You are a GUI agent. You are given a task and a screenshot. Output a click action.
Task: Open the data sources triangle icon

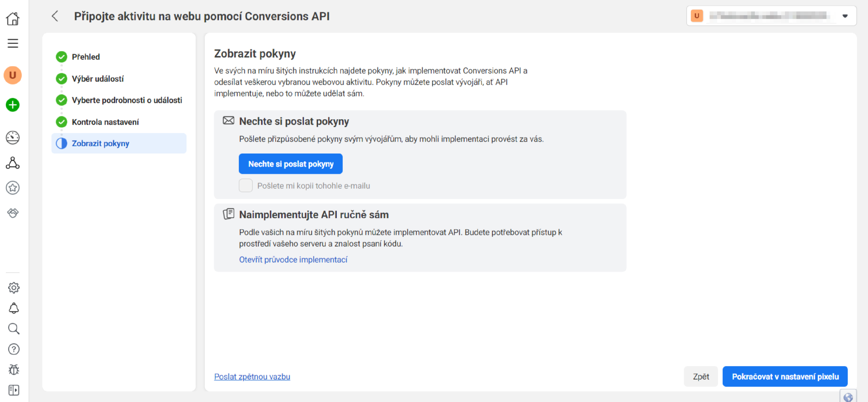[13, 163]
